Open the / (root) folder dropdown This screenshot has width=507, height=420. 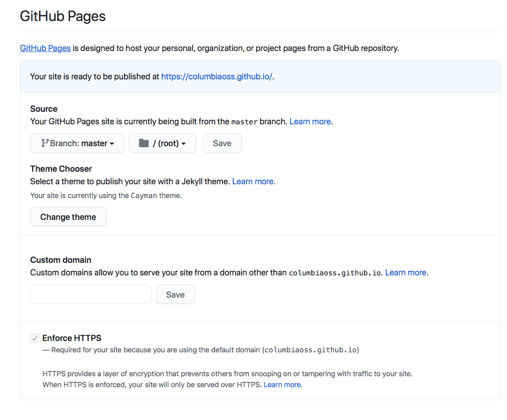click(x=163, y=143)
